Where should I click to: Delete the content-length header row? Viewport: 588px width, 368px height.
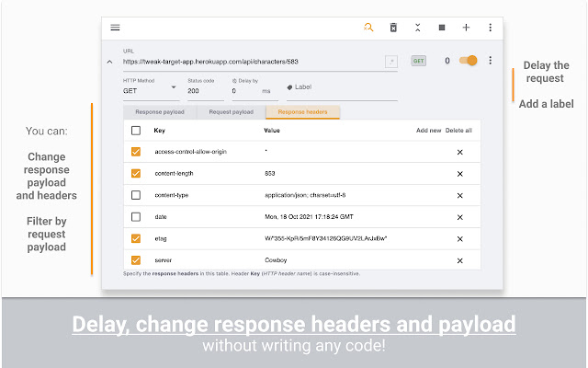tap(459, 173)
